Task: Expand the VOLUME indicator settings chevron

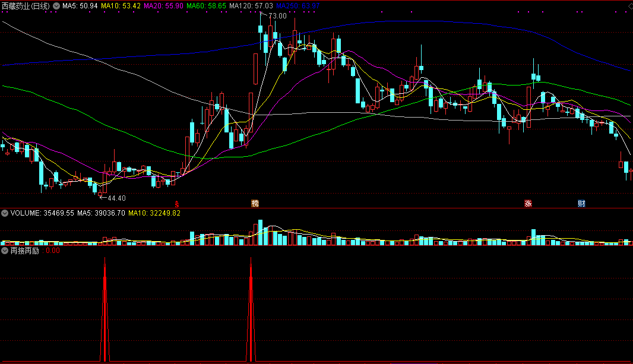Action: tap(5, 213)
